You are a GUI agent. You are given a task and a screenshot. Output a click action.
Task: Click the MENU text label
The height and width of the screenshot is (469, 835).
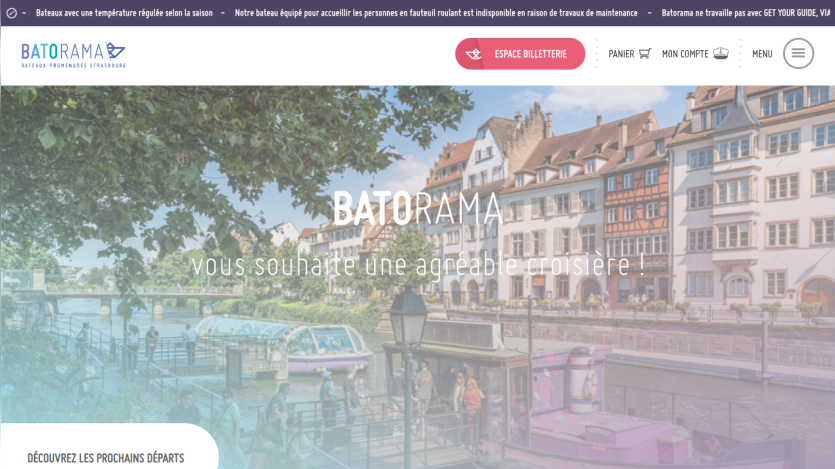tap(762, 54)
